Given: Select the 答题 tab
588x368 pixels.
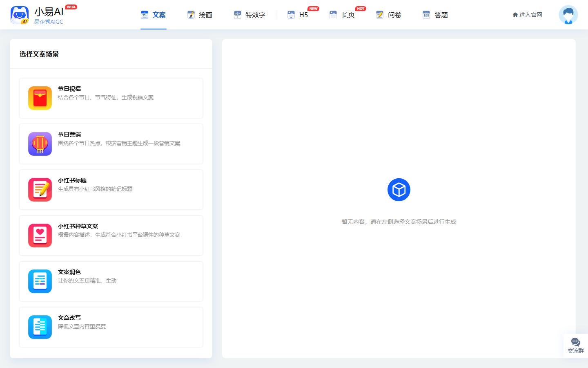Looking at the screenshot, I should click(x=436, y=15).
